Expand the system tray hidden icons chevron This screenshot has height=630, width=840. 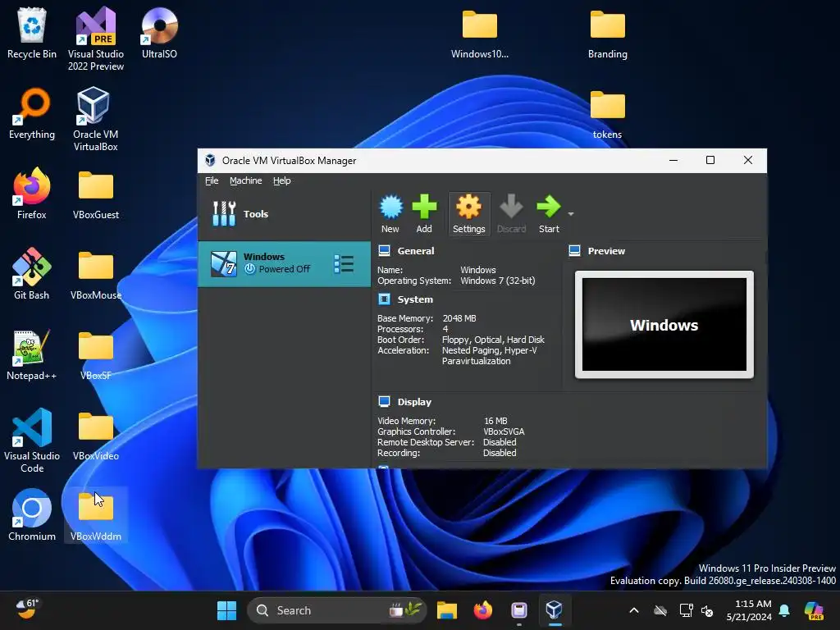[x=634, y=610]
